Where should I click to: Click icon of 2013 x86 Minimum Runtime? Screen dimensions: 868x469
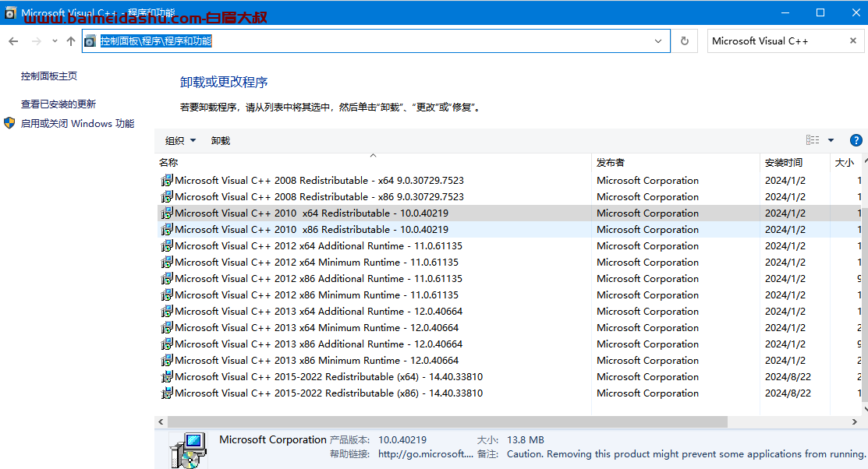point(167,360)
